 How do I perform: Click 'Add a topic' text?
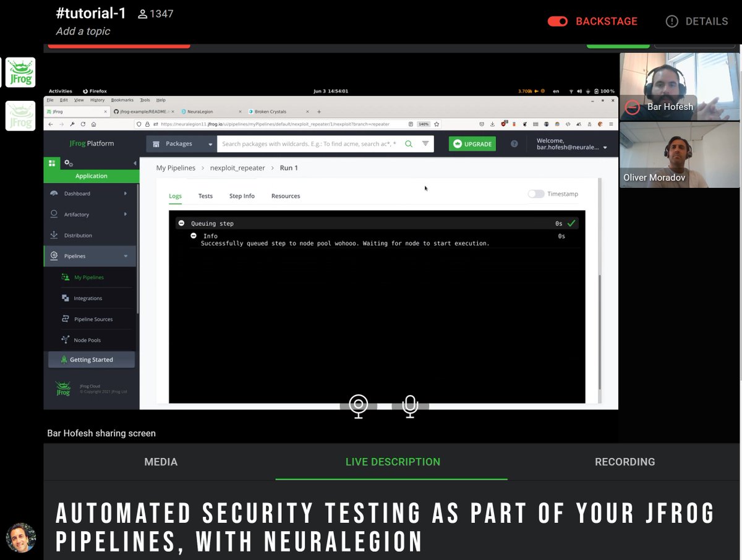pos(83,31)
